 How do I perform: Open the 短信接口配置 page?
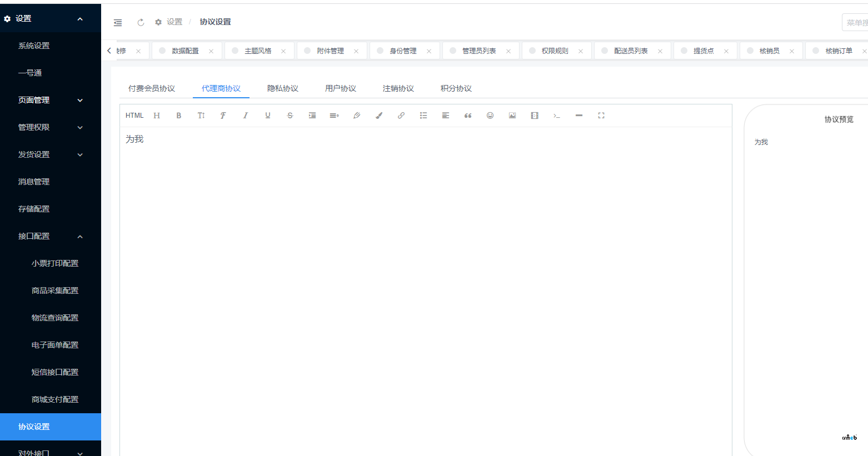click(x=56, y=372)
